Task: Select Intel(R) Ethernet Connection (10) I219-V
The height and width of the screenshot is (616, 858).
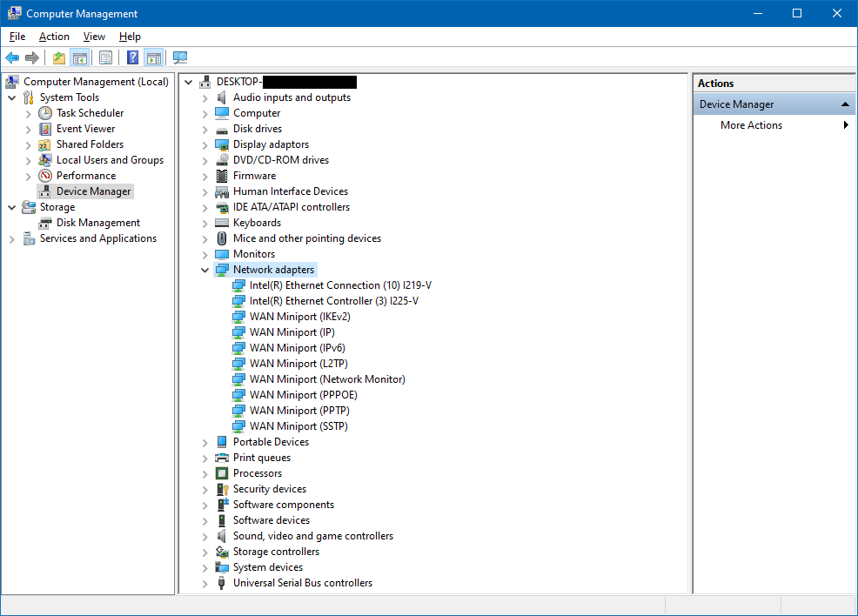Action: [340, 285]
